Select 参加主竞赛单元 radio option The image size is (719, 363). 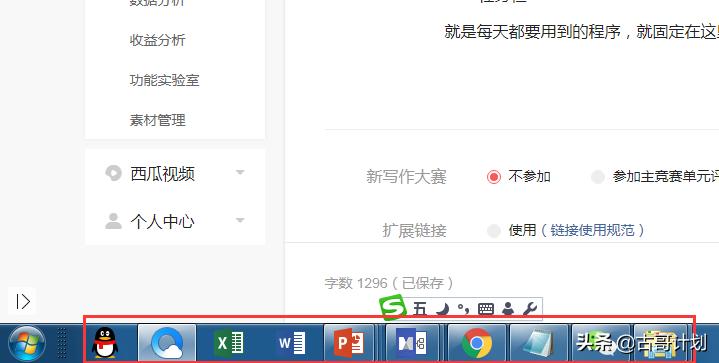(597, 176)
